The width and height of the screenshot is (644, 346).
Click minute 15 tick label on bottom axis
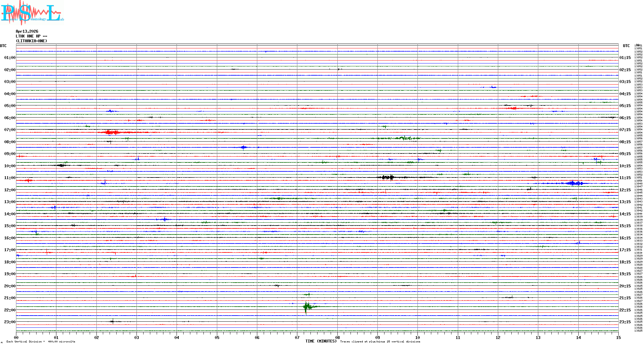click(x=618, y=337)
